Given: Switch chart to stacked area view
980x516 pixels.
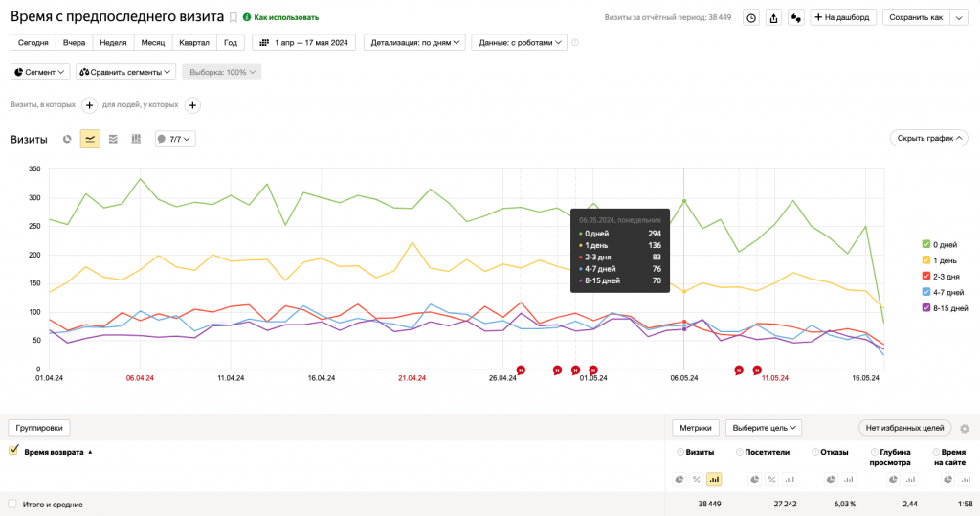Looking at the screenshot, I should point(113,139).
